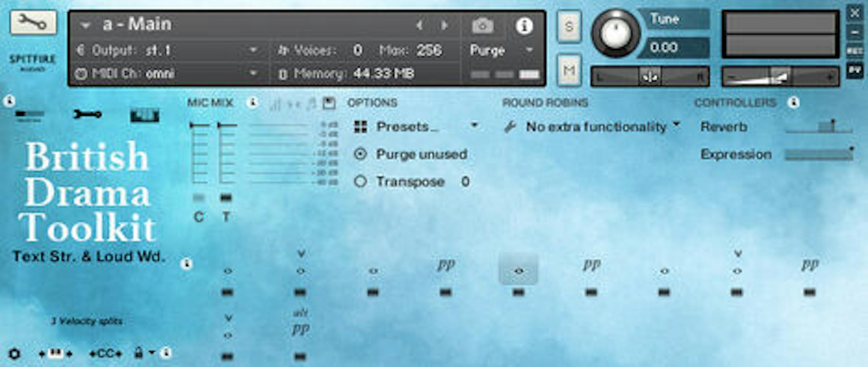Click the ROUND ROBINS heading

(x=545, y=103)
